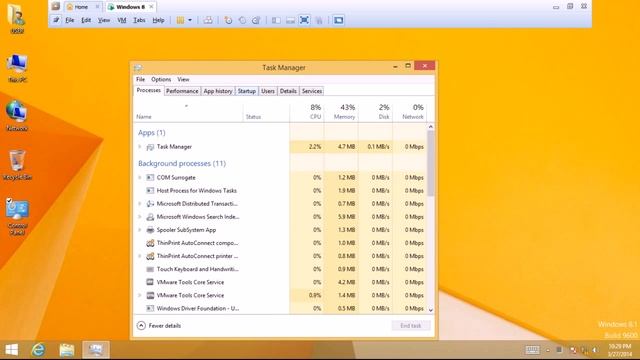640x360 pixels.
Task: Click VMware console view icon at toolbar end
Action: pyautogui.click(x=338, y=20)
